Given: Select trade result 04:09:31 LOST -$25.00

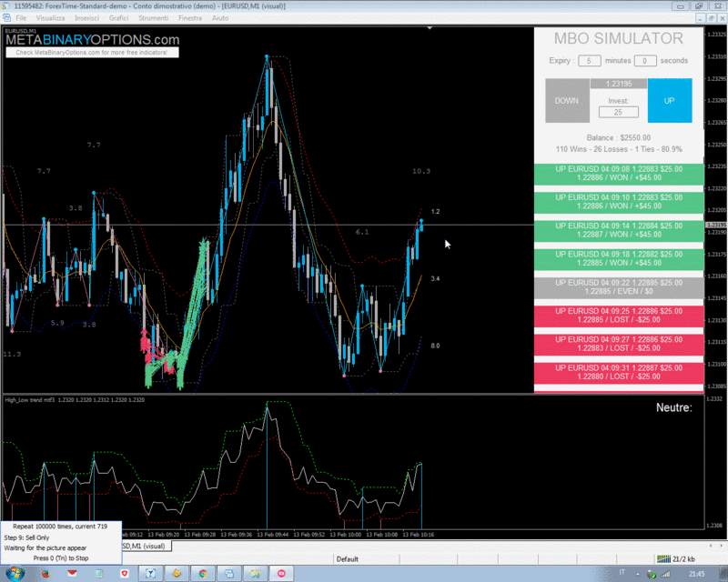Looking at the screenshot, I should click(619, 372).
